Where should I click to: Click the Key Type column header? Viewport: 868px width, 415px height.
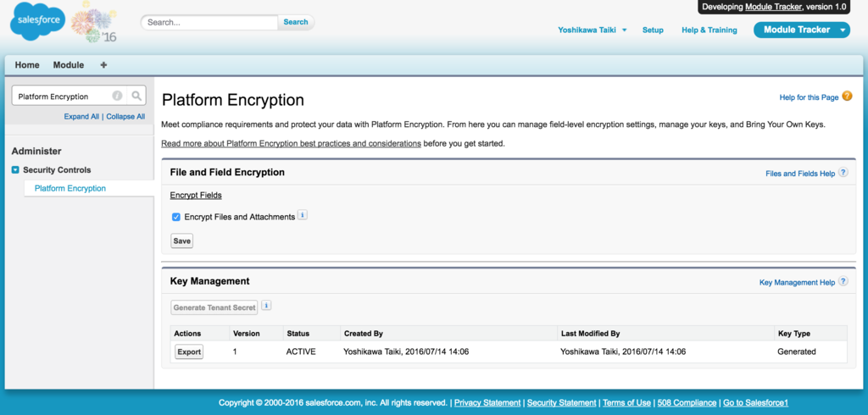[x=793, y=334]
